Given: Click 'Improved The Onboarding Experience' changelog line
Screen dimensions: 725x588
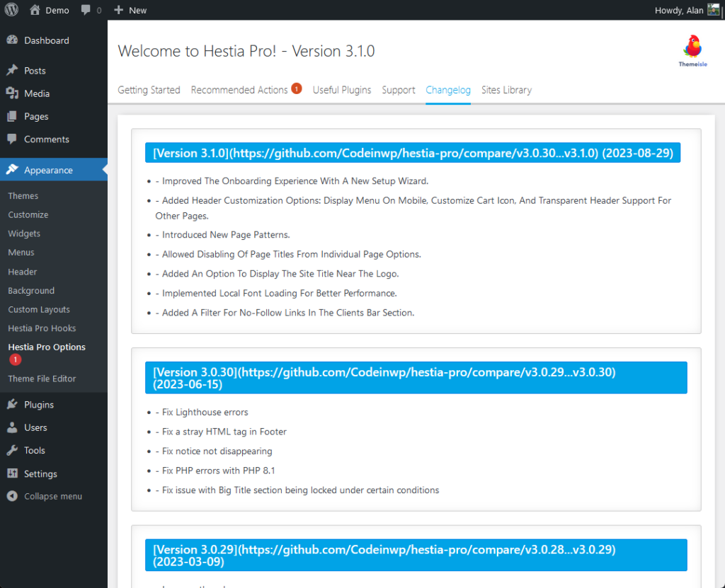Looking at the screenshot, I should click(292, 180).
